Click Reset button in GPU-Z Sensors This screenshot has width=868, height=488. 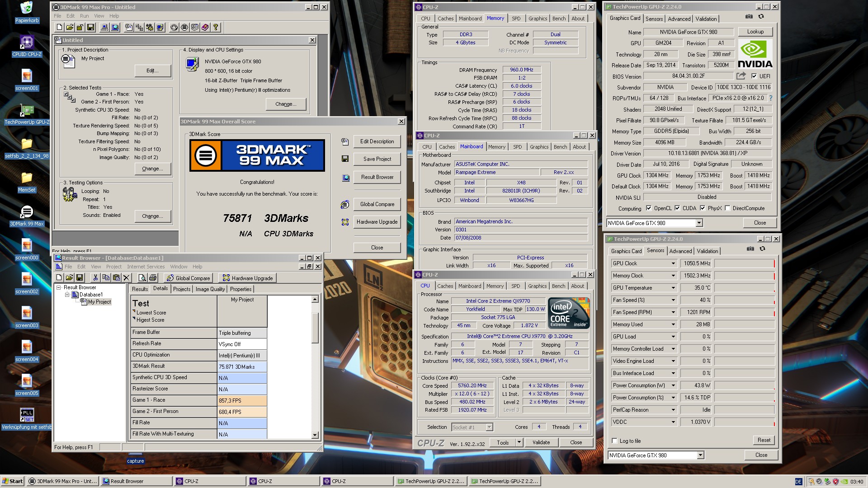coord(764,440)
